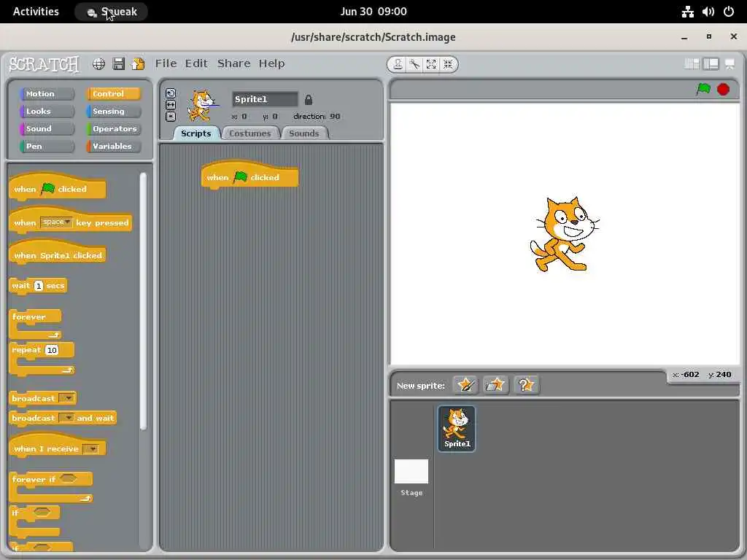Open the Edit menu

click(196, 63)
